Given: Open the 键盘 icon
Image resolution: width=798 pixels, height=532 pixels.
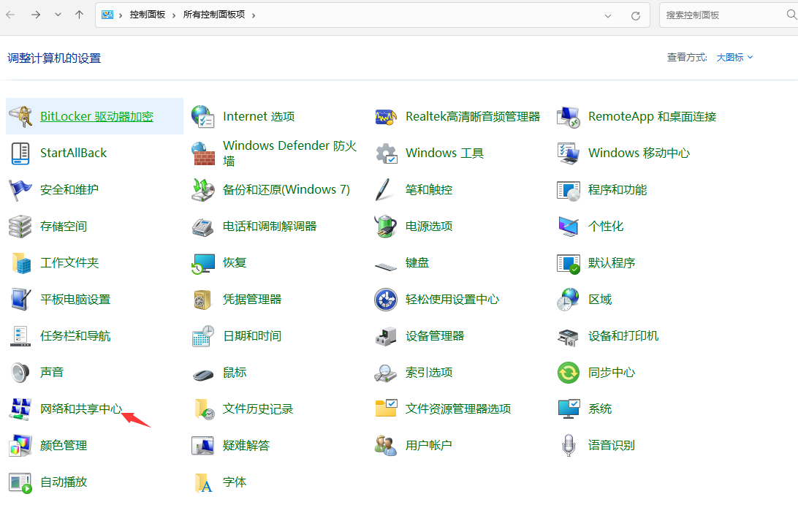Looking at the screenshot, I should point(386,266).
